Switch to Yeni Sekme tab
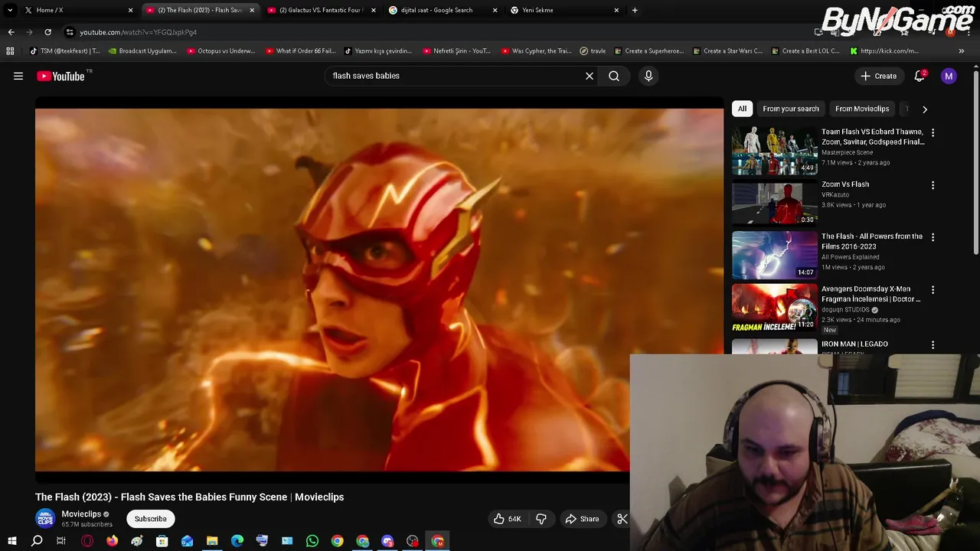The height and width of the screenshot is (551, 980). (564, 10)
